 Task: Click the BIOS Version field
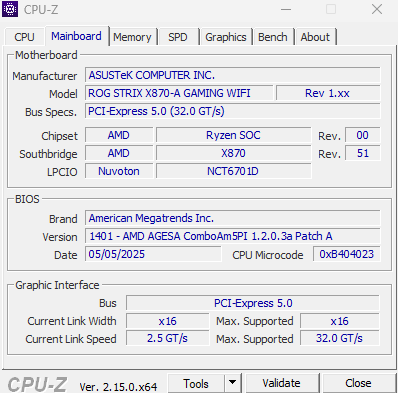(232, 236)
